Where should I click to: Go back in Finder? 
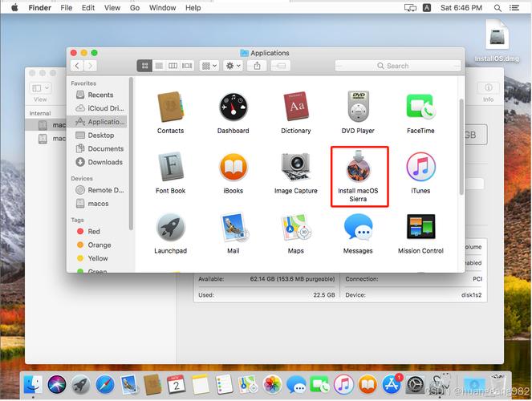coord(77,66)
